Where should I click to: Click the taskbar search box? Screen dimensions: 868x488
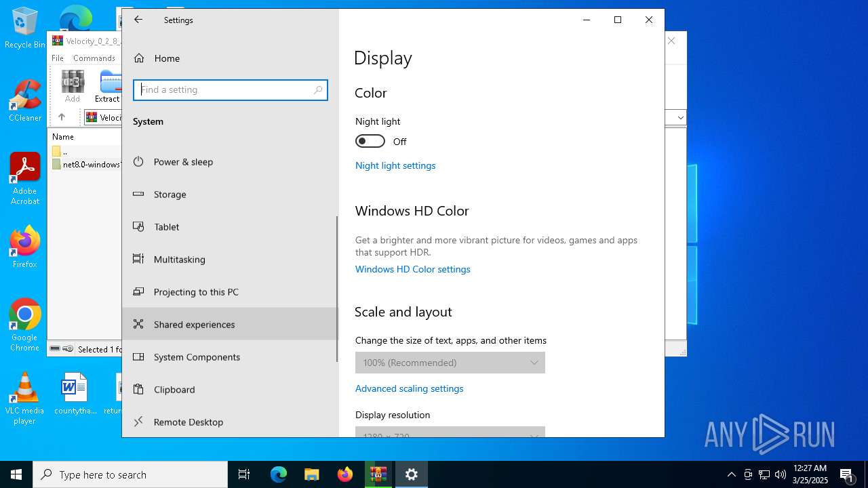(130, 474)
